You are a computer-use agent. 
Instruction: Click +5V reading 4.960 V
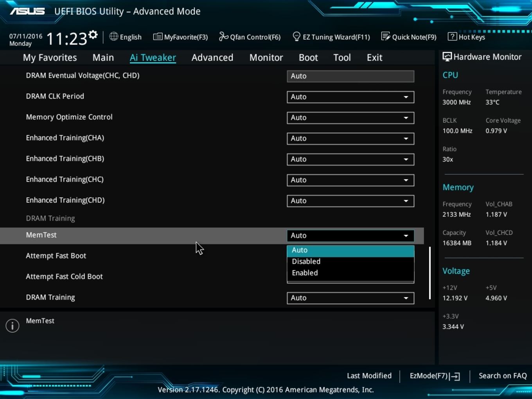coord(496,298)
